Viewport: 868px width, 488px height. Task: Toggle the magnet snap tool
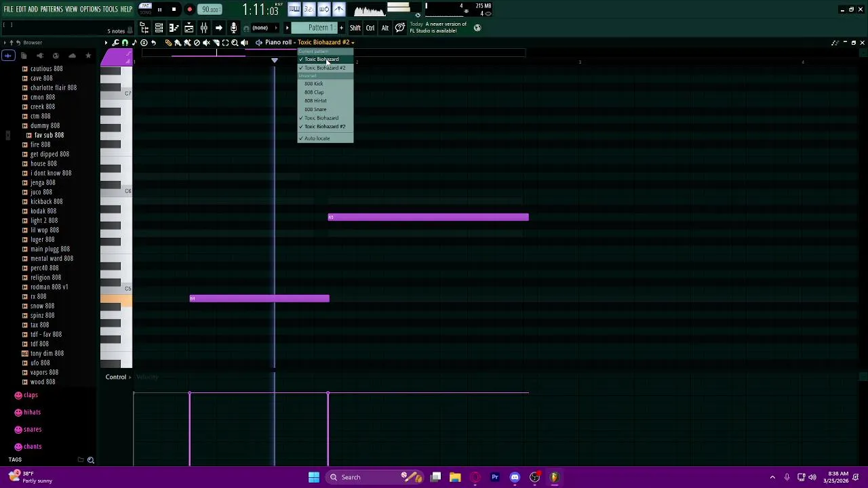tap(125, 42)
